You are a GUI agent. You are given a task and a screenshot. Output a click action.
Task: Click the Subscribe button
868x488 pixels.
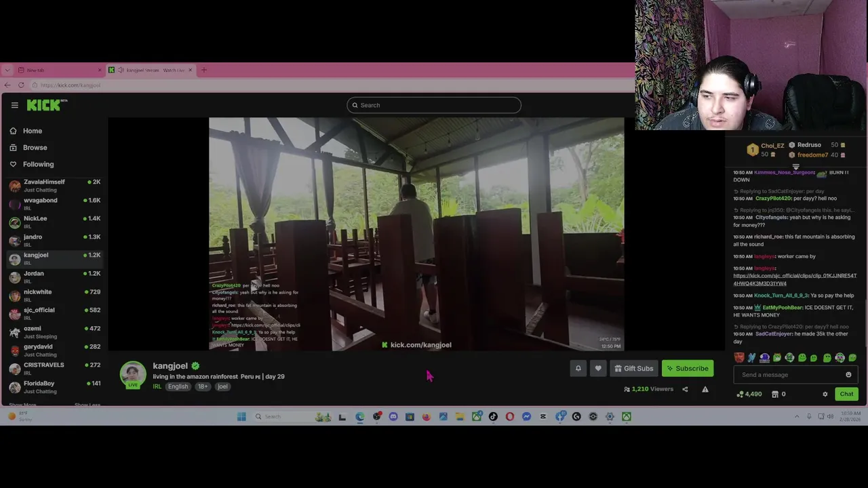click(x=688, y=368)
